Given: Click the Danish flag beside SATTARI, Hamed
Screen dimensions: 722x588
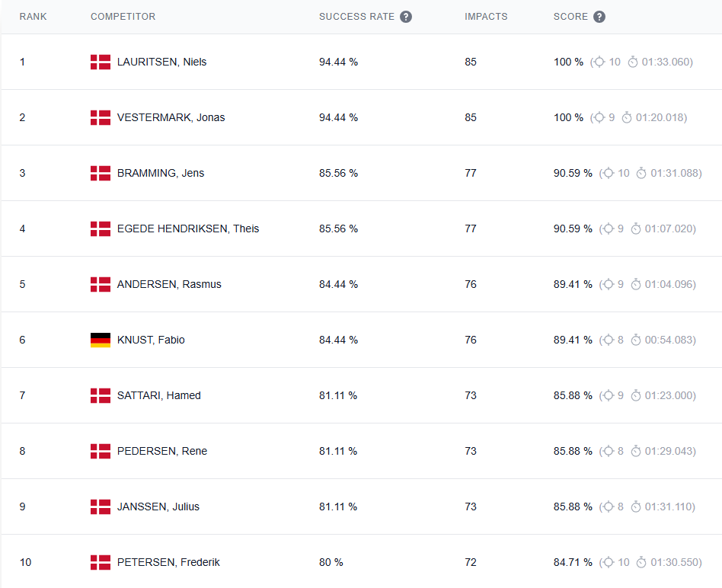Looking at the screenshot, I should 101,396.
